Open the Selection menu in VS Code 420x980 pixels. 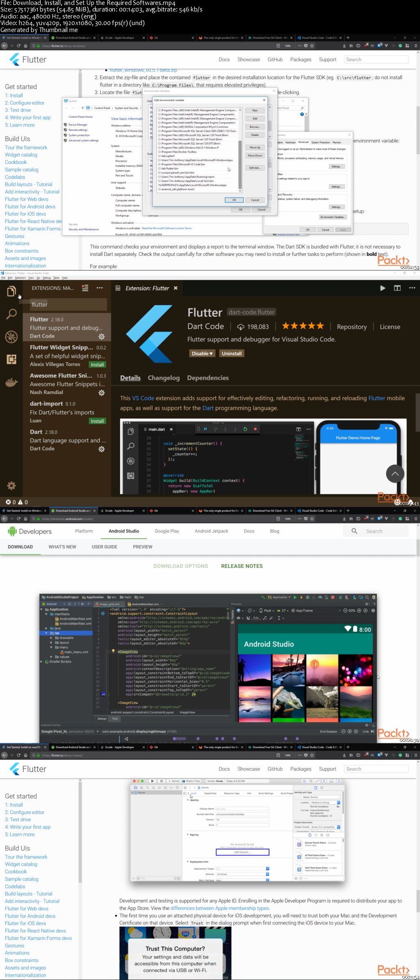[x=20, y=278]
